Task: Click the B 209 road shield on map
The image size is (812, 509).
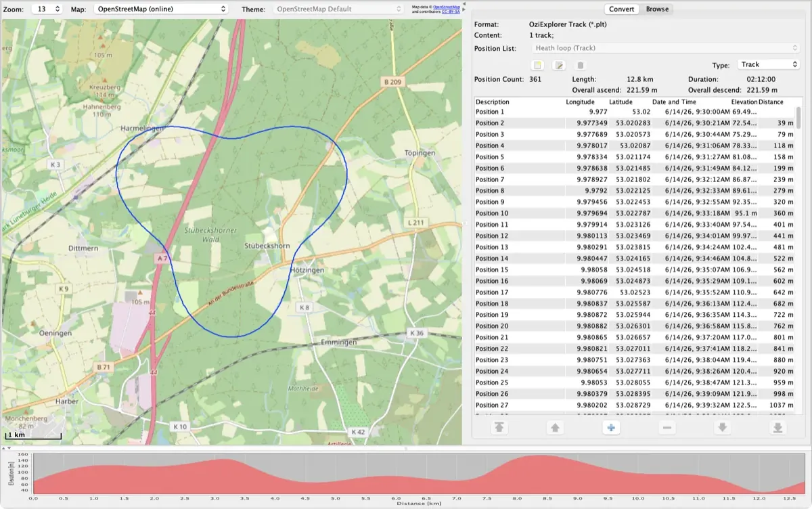Action: 392,83
